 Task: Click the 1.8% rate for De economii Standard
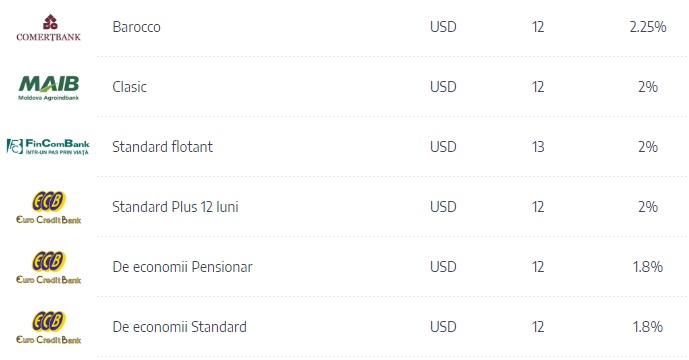[648, 327]
